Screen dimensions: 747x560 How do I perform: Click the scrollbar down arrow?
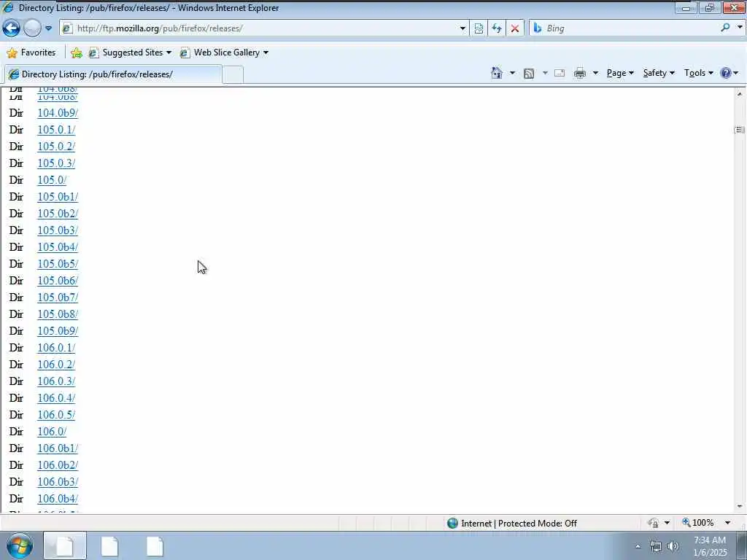[740, 507]
